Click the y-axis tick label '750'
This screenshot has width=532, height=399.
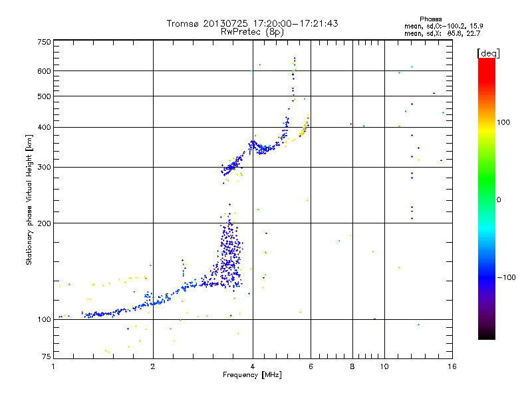point(44,42)
